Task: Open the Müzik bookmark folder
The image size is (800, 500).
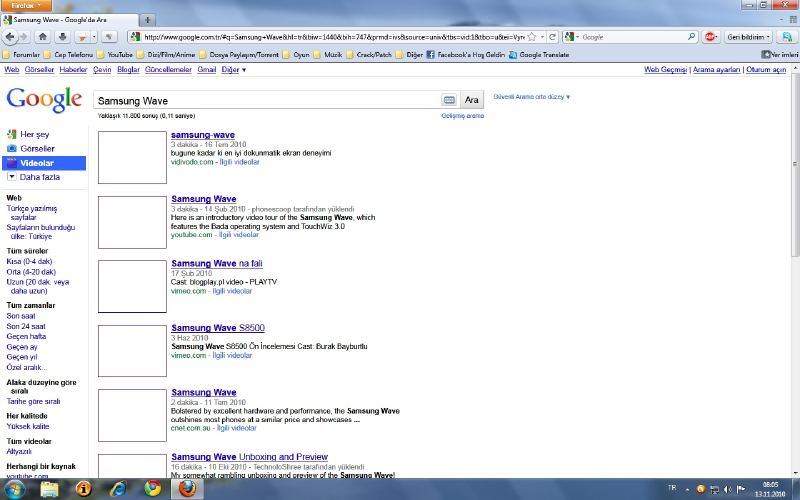Action: (x=328, y=55)
